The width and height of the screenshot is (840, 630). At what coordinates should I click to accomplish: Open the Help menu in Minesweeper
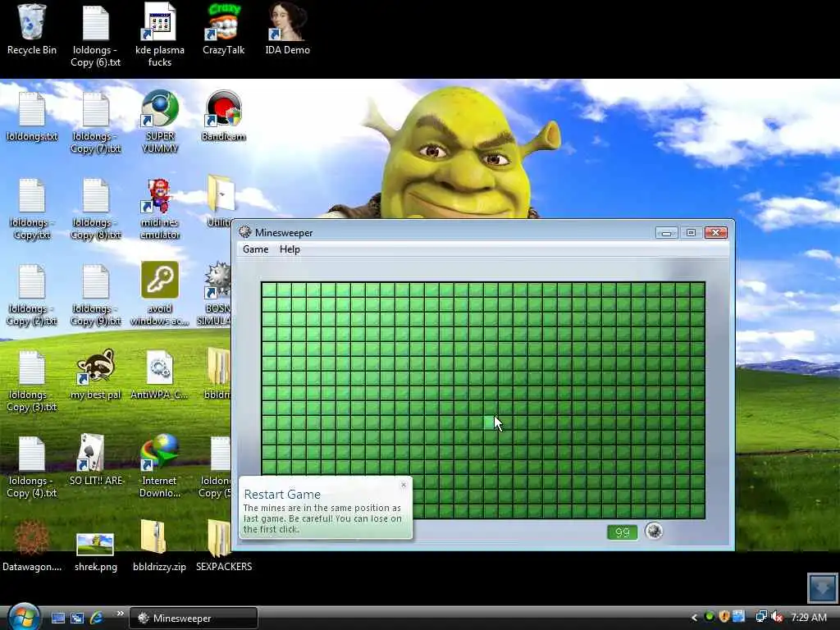point(290,249)
